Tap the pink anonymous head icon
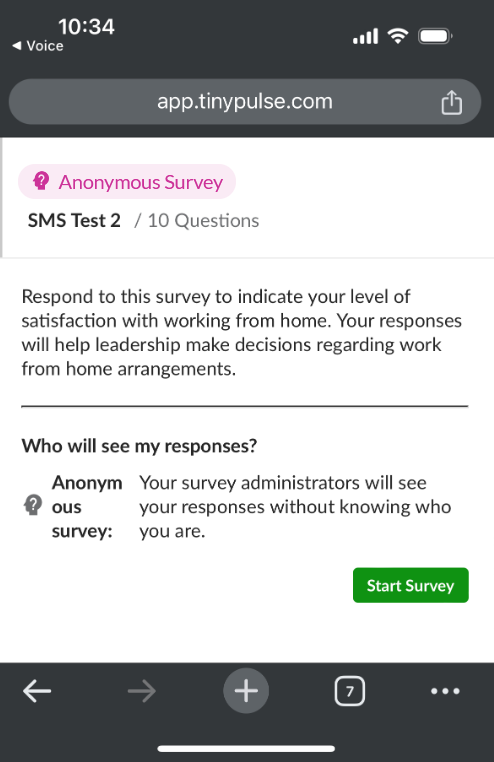Image resolution: width=494 pixels, height=762 pixels. coord(41,181)
